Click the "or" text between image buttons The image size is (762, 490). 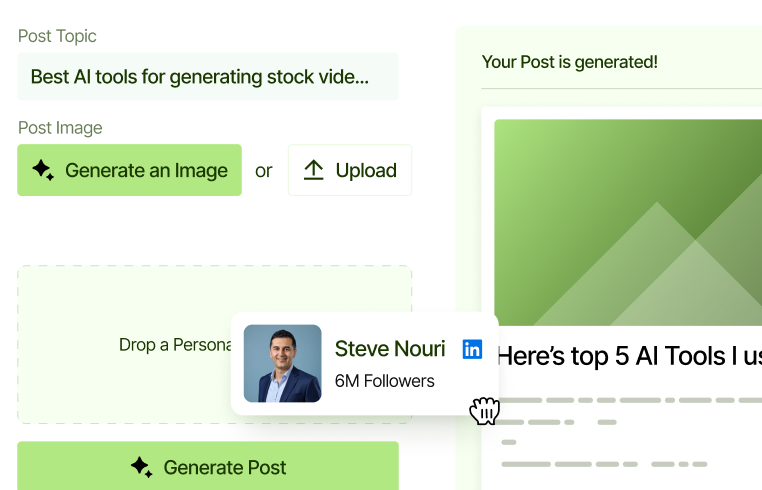263,171
